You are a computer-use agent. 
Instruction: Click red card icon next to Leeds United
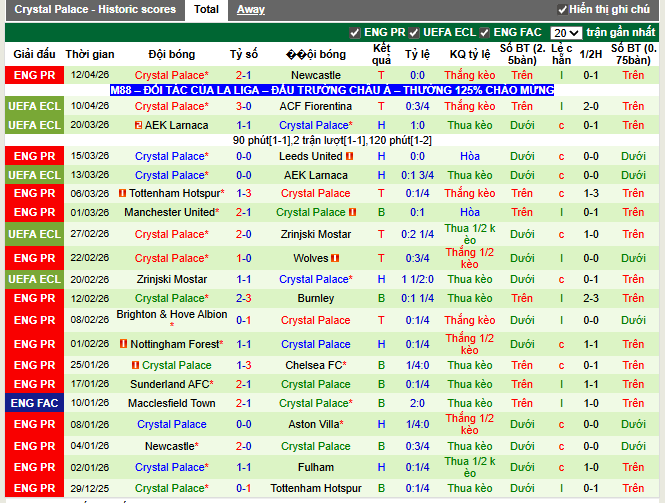point(350,156)
